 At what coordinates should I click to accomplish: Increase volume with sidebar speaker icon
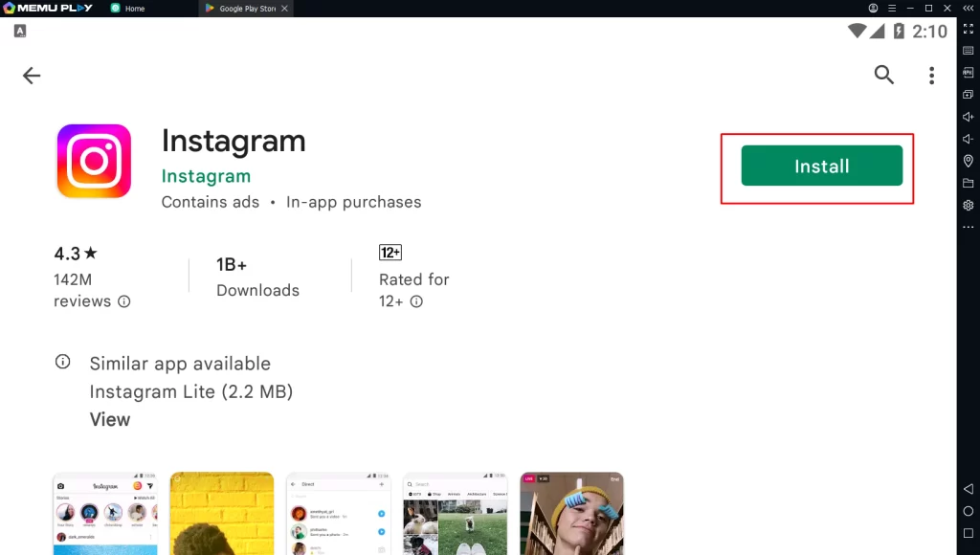968,117
